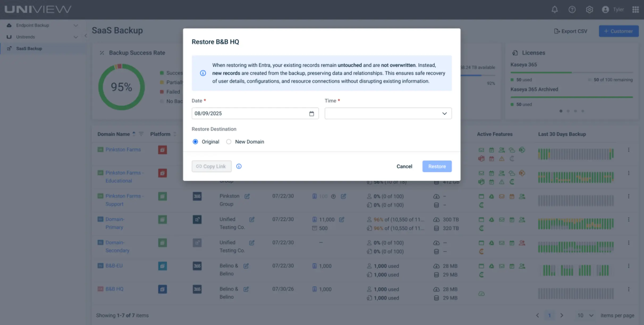Go to the next page
This screenshot has height=325, width=644.
tap(561, 315)
